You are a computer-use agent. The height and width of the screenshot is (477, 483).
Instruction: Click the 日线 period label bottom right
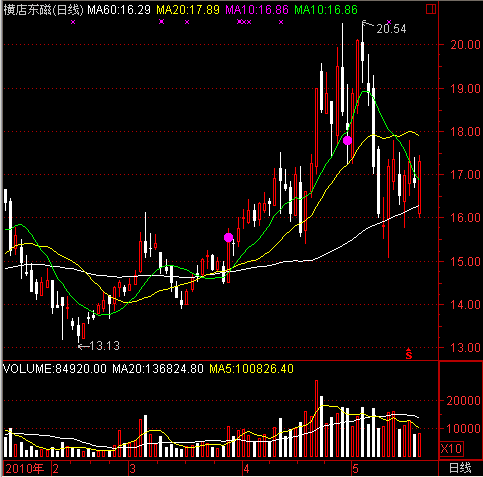[x=460, y=469]
